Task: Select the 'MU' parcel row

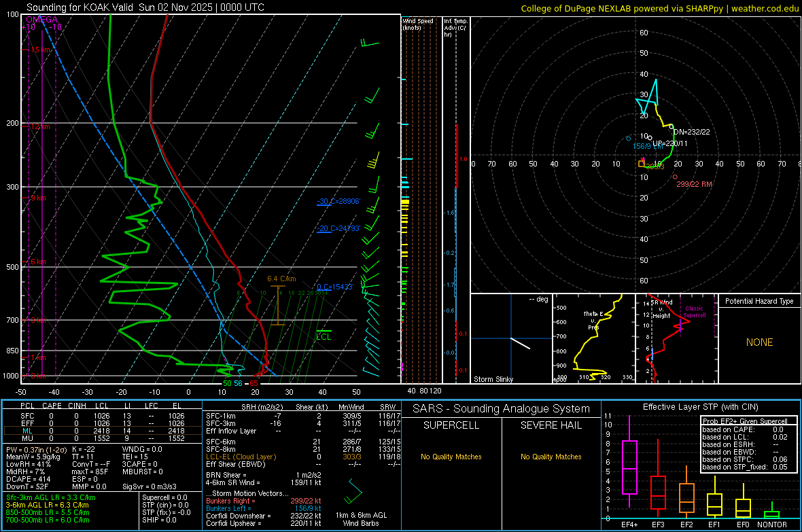Action: [103, 438]
